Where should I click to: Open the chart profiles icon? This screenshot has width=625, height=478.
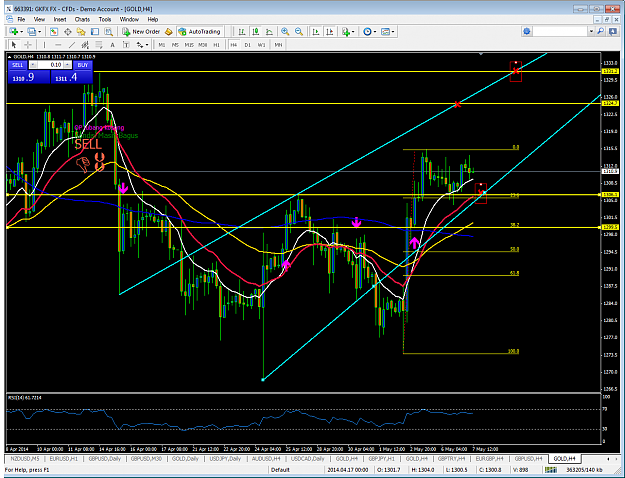(x=31, y=31)
